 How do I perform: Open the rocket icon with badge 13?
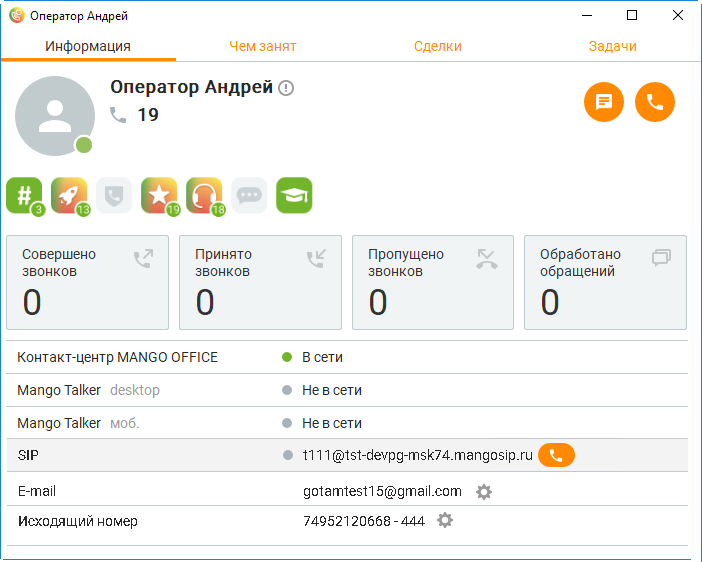[69, 195]
